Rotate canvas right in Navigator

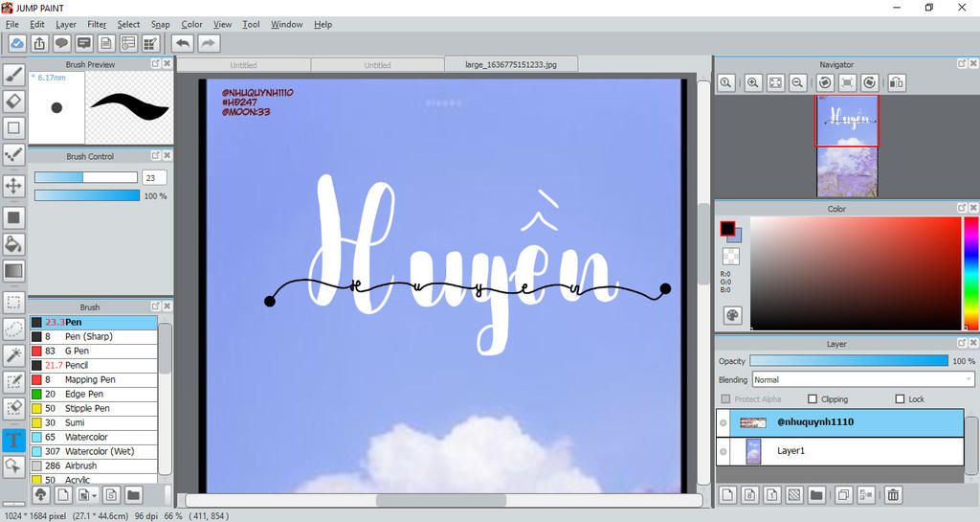coord(869,82)
